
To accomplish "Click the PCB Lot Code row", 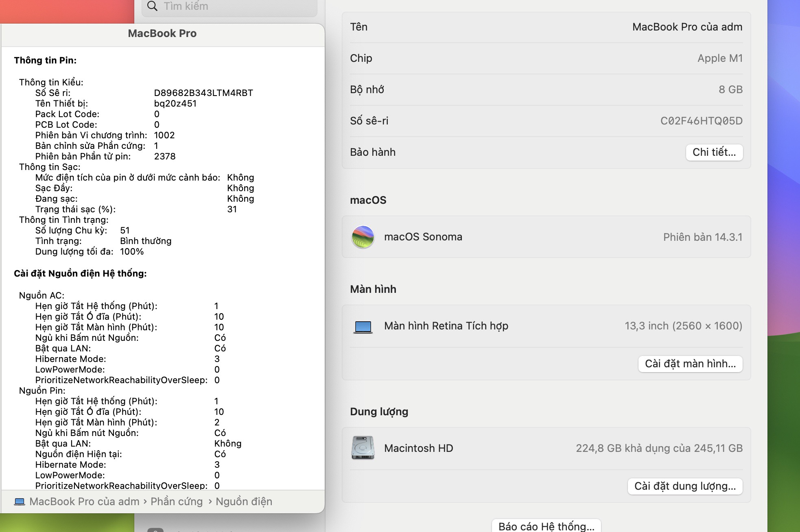I will 97,124.
